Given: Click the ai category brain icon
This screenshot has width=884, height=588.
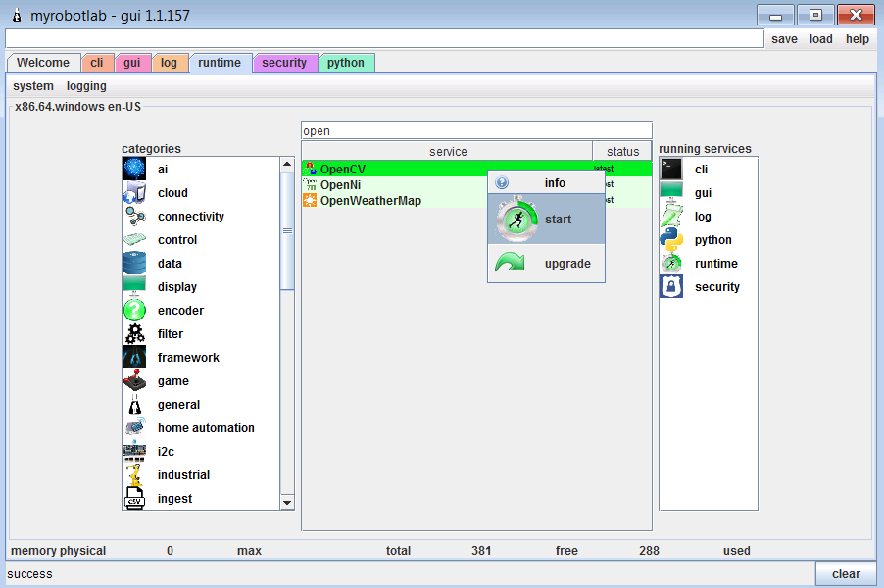Looking at the screenshot, I should 134,170.
